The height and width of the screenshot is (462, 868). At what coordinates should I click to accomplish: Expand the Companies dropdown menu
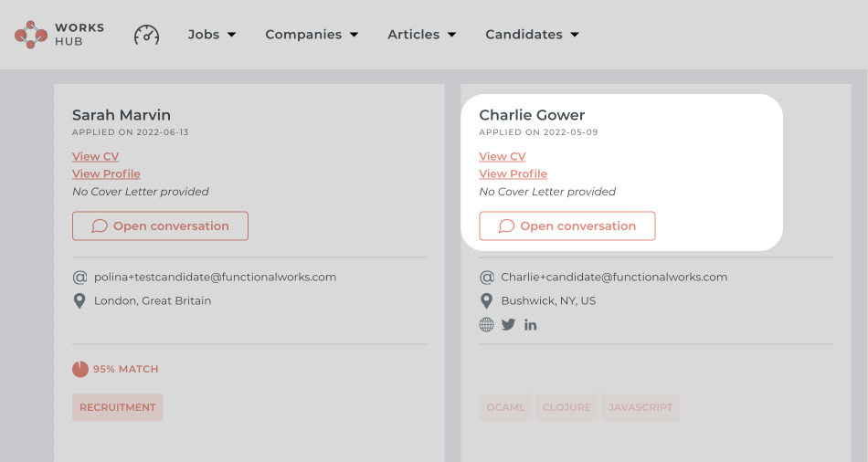click(x=312, y=35)
